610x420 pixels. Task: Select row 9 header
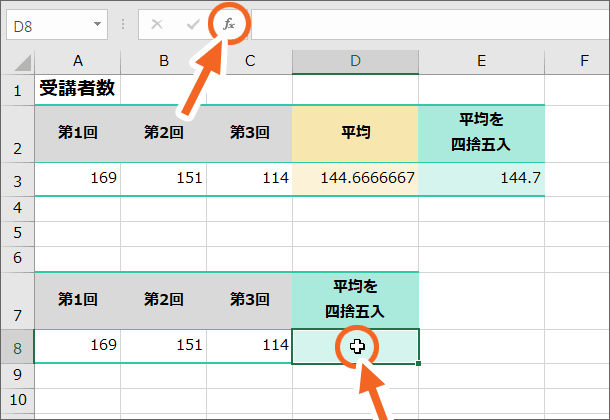pos(17,376)
